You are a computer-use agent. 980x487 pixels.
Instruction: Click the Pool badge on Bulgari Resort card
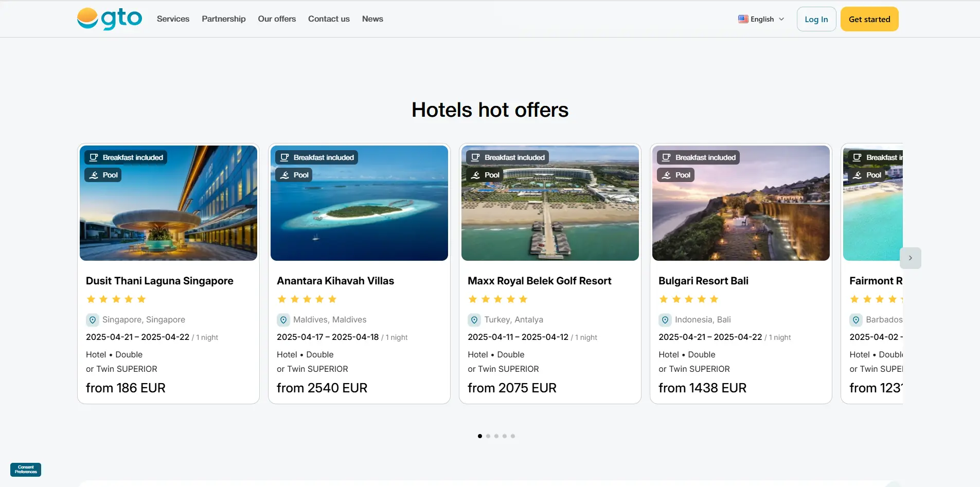676,175
